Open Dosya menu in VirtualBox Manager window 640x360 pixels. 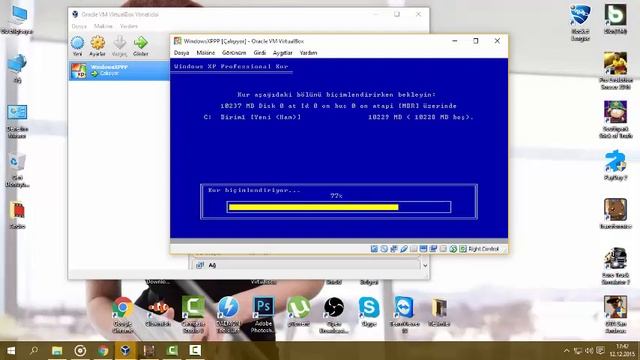79,26
